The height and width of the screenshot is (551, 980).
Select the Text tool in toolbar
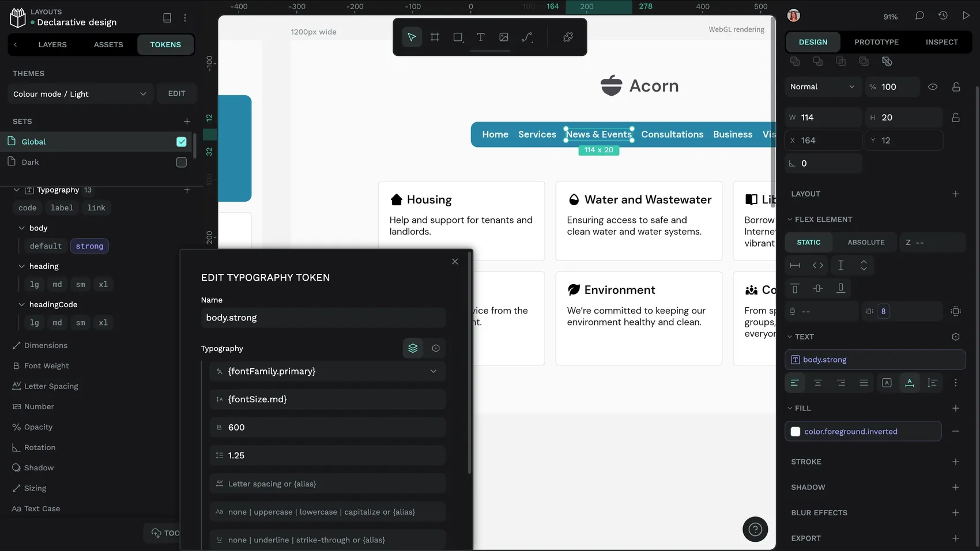pos(481,37)
